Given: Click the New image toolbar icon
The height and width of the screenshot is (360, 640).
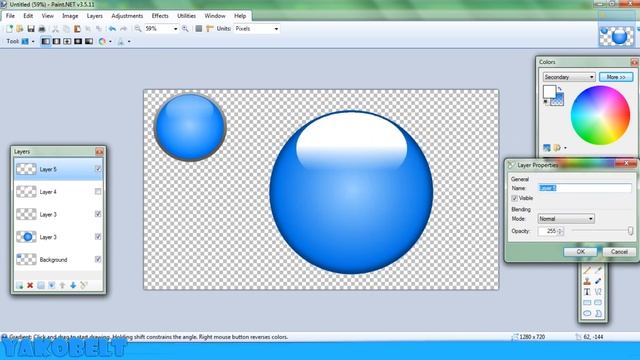Looking at the screenshot, I should click(9, 29).
